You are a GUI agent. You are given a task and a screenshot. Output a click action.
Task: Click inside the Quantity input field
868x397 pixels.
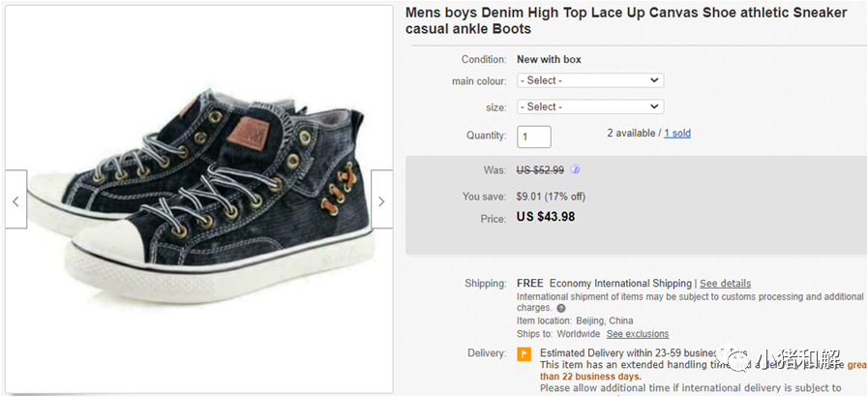click(x=534, y=137)
